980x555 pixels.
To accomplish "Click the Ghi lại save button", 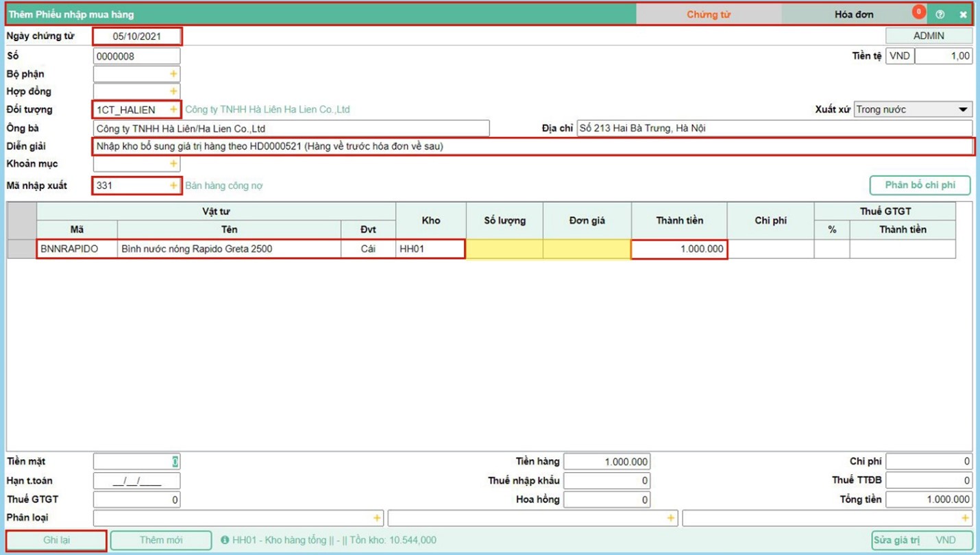I will point(57,541).
